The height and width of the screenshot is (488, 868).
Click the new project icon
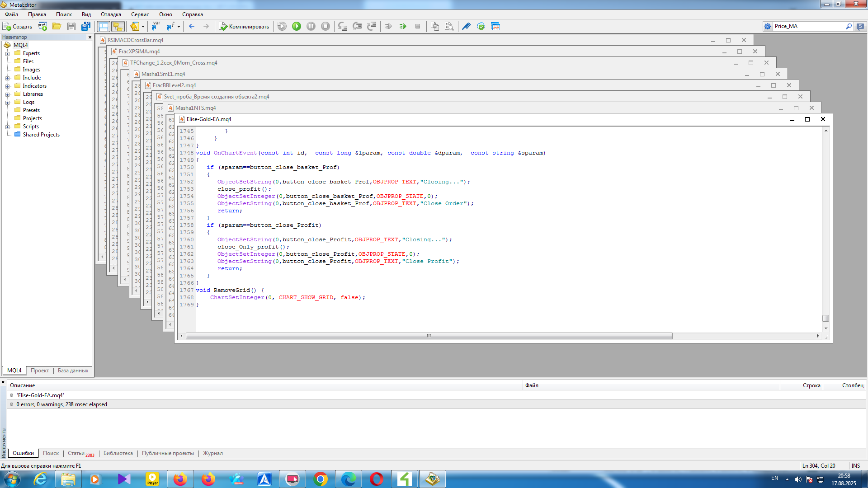[x=42, y=26]
